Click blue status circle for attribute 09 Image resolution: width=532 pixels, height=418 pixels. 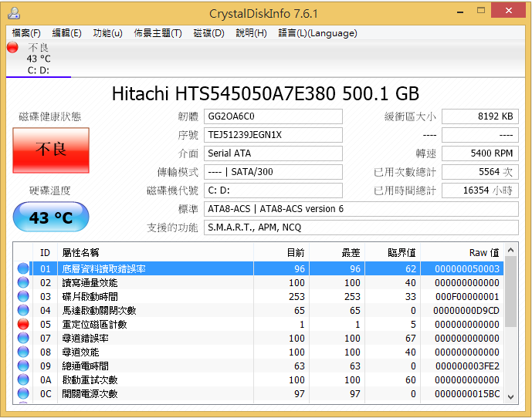[23, 366]
